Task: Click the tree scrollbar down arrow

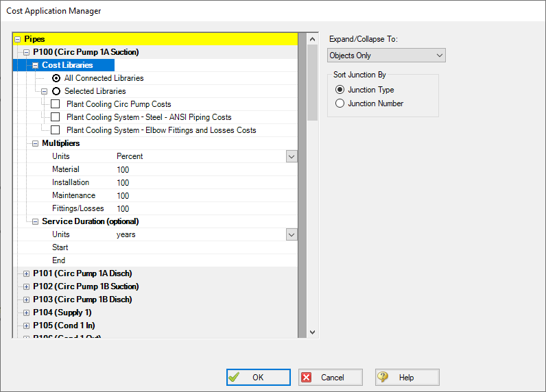Action: click(x=313, y=332)
